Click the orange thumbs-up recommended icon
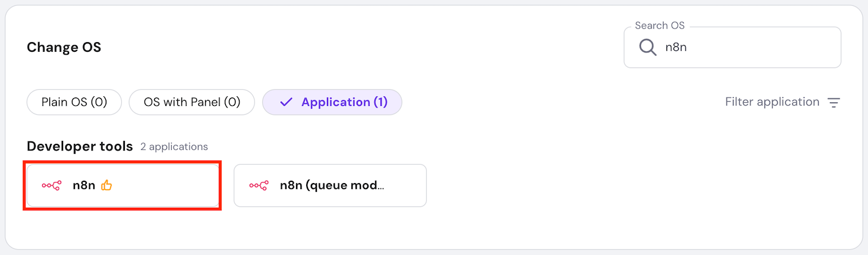This screenshot has height=255, width=868. [106, 185]
